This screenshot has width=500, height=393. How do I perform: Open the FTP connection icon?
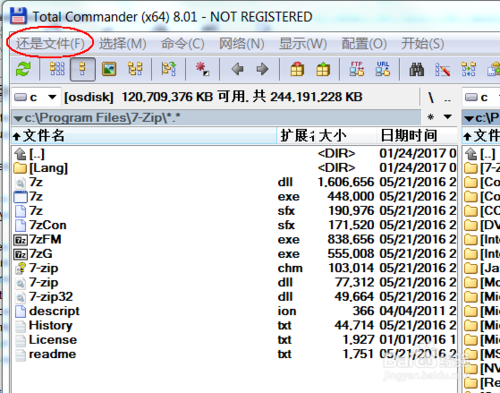pos(357,69)
